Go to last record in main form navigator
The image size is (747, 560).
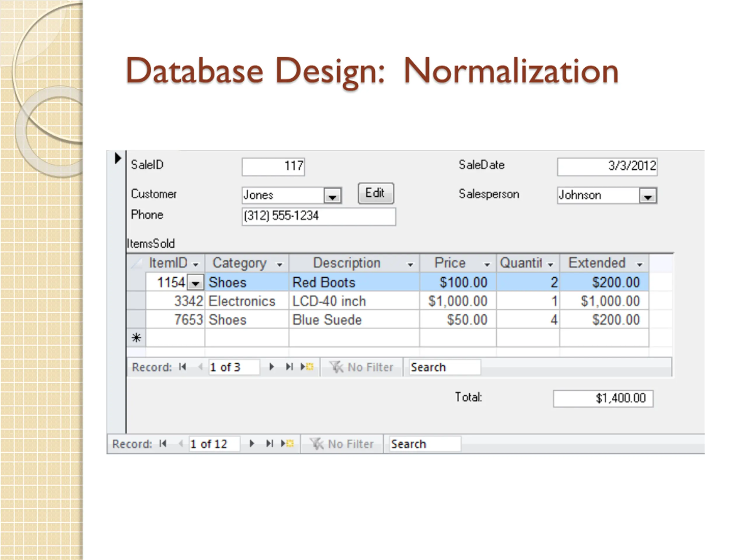(x=270, y=443)
